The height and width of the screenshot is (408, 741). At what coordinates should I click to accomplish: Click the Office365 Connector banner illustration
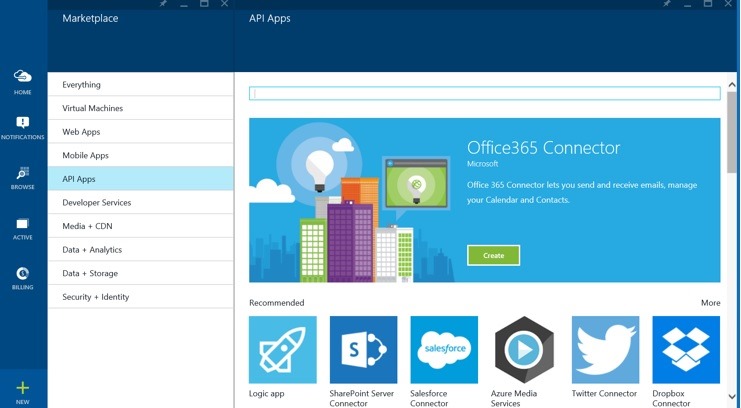(352, 200)
